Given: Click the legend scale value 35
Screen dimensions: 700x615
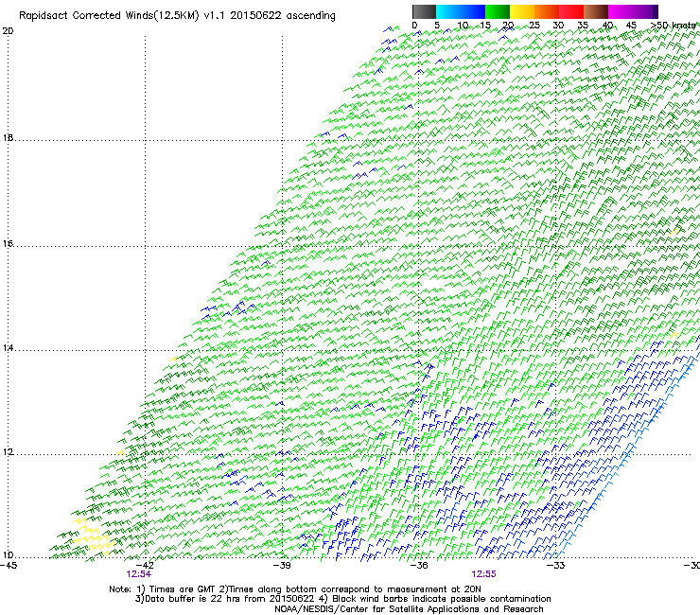Looking at the screenshot, I should [583, 25].
